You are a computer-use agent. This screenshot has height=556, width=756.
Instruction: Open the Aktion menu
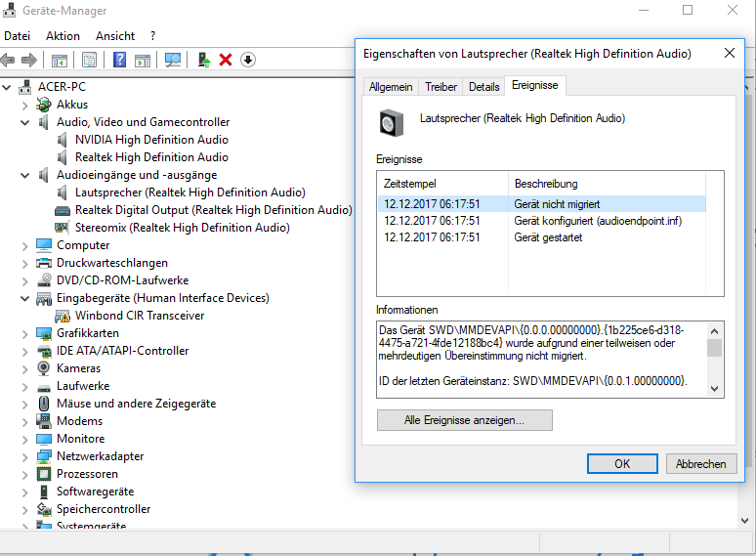click(63, 36)
